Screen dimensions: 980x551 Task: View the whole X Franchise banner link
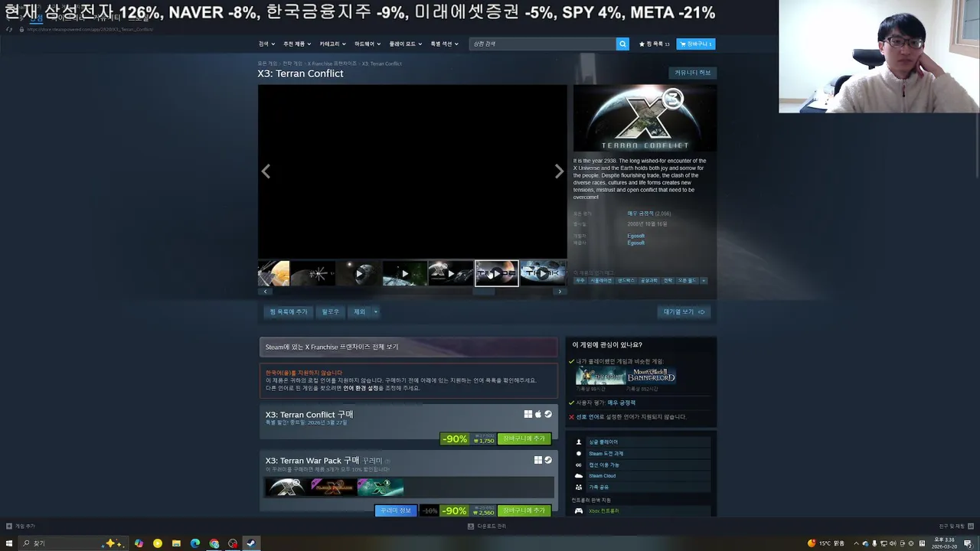(408, 347)
